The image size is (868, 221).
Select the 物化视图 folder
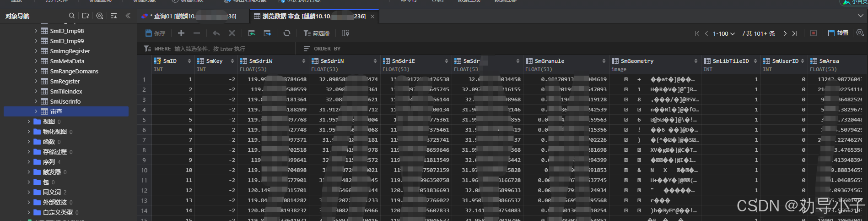(x=54, y=132)
